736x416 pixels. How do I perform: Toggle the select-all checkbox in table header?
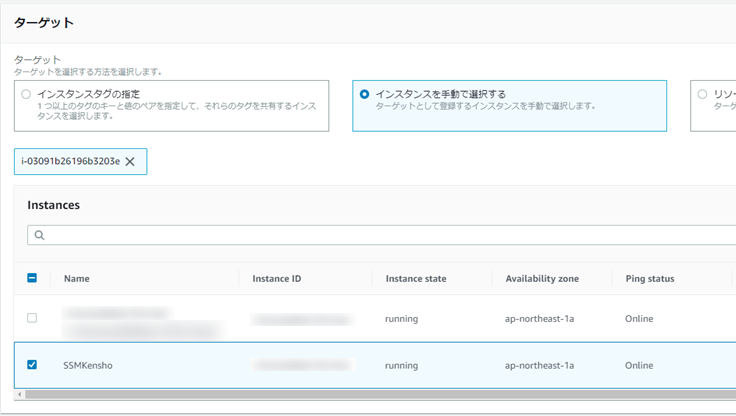[x=32, y=278]
